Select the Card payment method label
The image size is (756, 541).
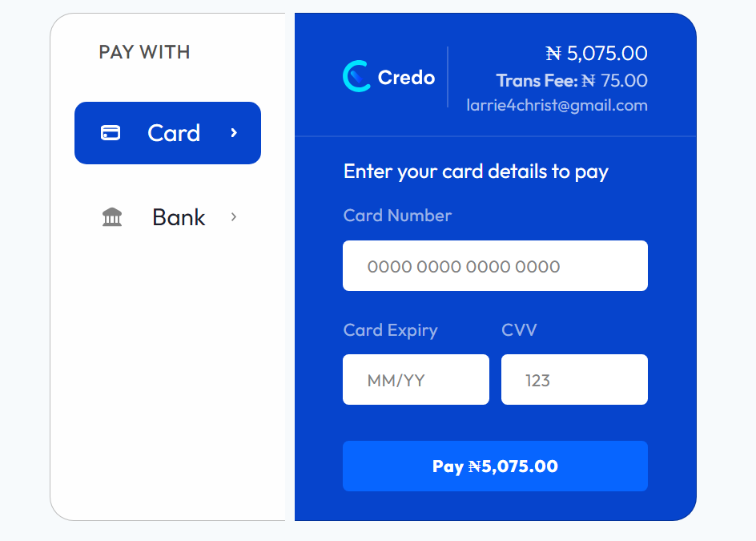(174, 133)
